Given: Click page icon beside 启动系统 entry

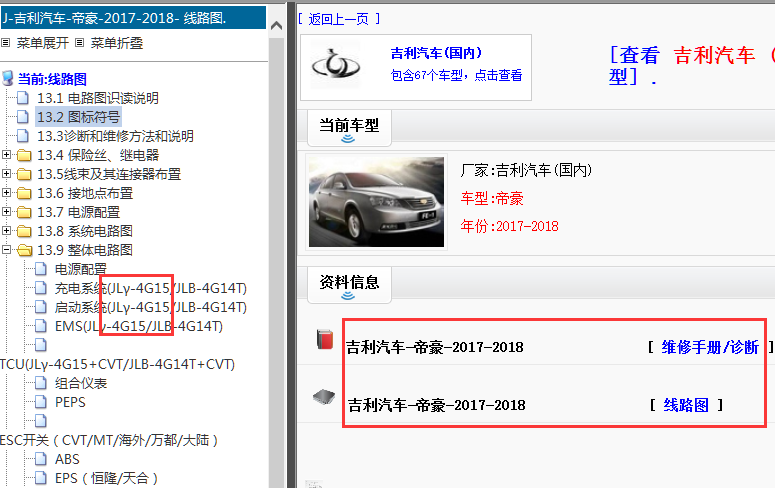Looking at the screenshot, I should click(x=41, y=307).
